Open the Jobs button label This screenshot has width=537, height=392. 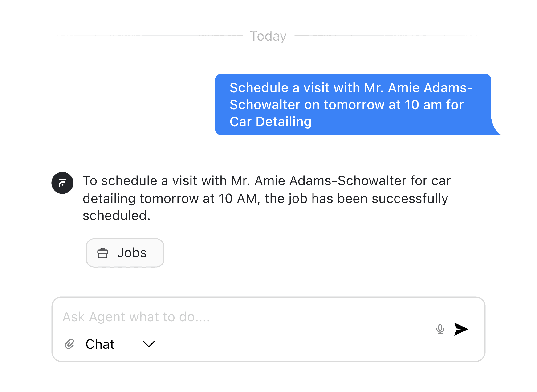click(132, 253)
